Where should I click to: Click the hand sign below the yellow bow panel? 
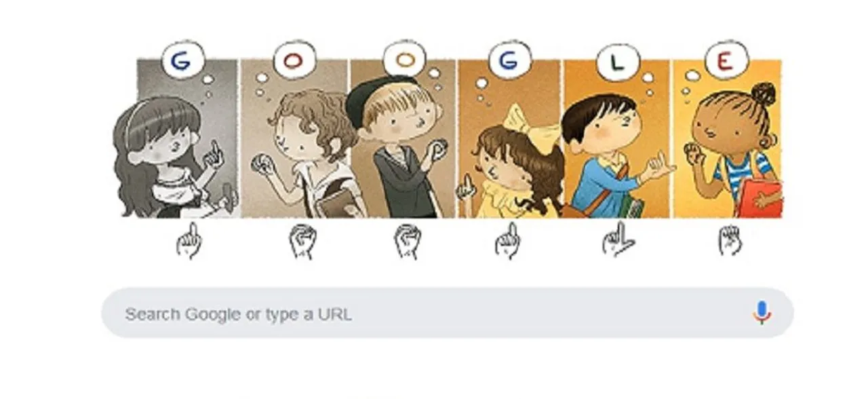tap(506, 241)
